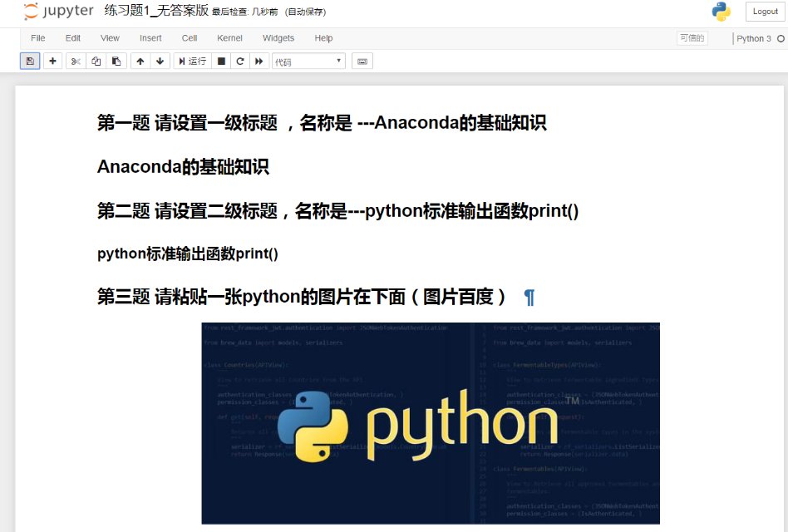Open the command palette keyboard icon

click(362, 62)
